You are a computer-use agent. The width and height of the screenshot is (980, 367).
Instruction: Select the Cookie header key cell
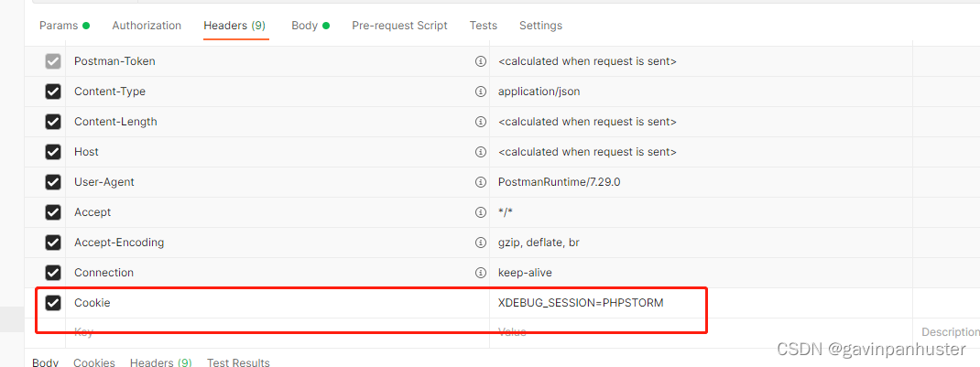[278, 303]
